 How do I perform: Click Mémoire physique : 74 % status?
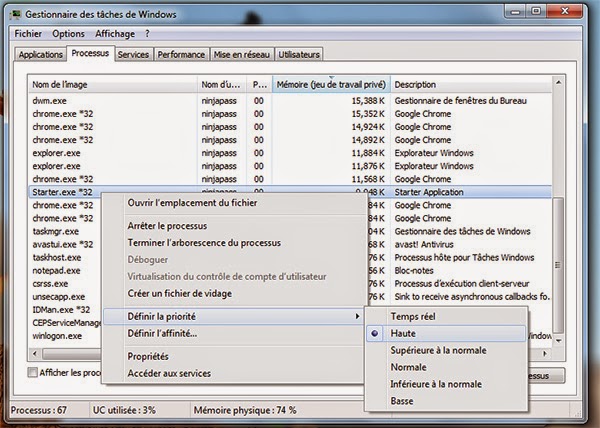[x=245, y=410]
